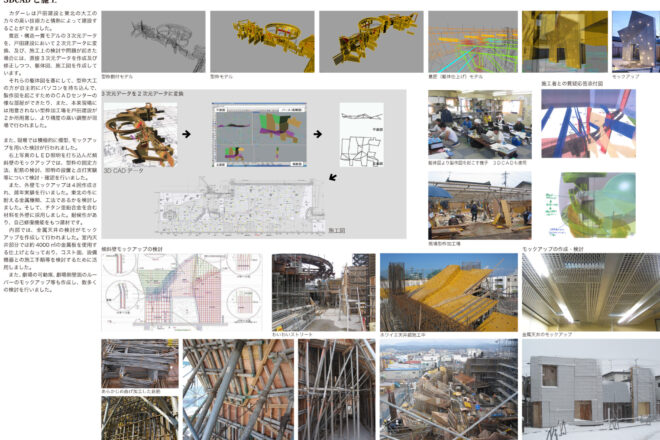The image size is (660, 440).
Task: Select the yellow foyer ceiling formwork photo
Action: (x=449, y=291)
